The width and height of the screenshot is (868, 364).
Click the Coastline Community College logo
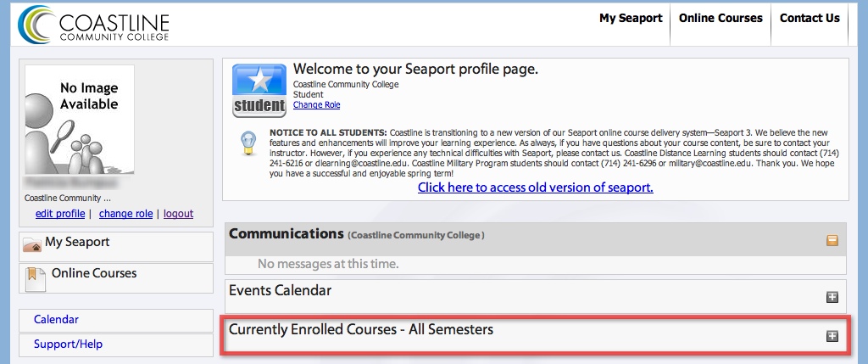click(93, 25)
